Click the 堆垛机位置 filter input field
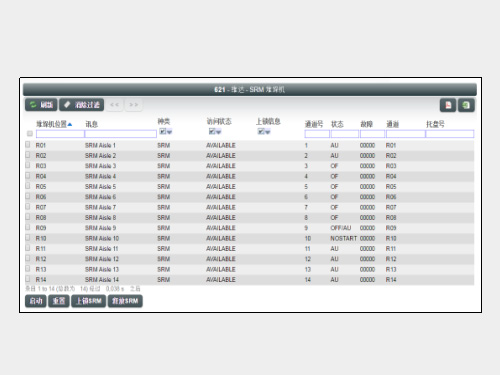500x375 pixels. tap(60, 134)
